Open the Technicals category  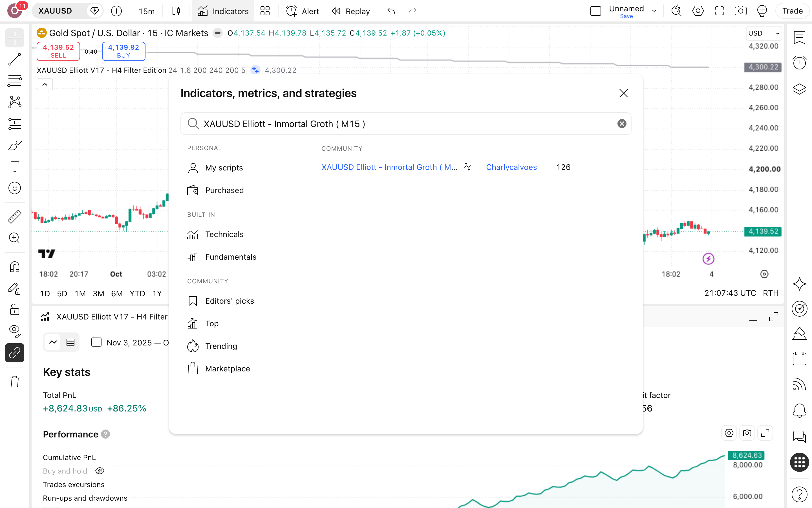215,234
